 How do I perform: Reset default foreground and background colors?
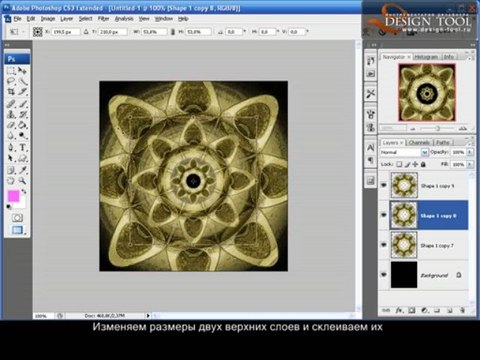pos(9,207)
